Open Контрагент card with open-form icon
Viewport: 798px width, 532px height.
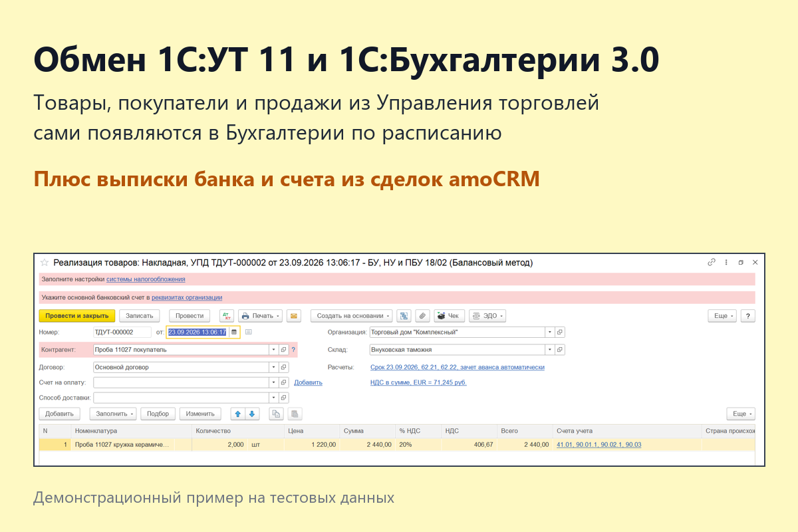click(x=283, y=350)
